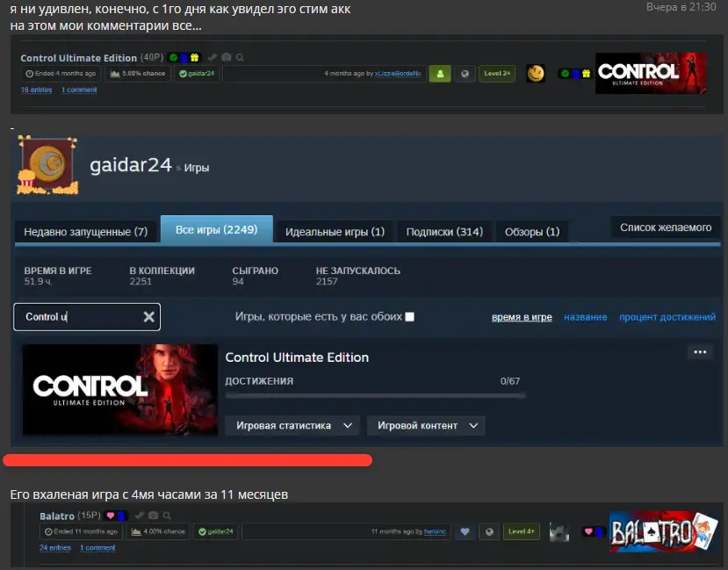Screen dimensions: 728x570
Task: Open three-dot options menu for Control Ultimate Edition
Action: tap(700, 352)
